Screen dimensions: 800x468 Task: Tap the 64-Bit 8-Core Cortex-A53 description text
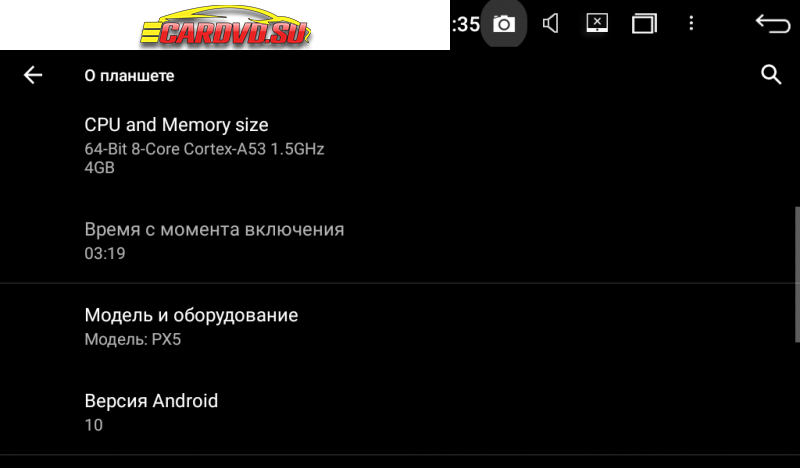pyautogui.click(x=204, y=149)
